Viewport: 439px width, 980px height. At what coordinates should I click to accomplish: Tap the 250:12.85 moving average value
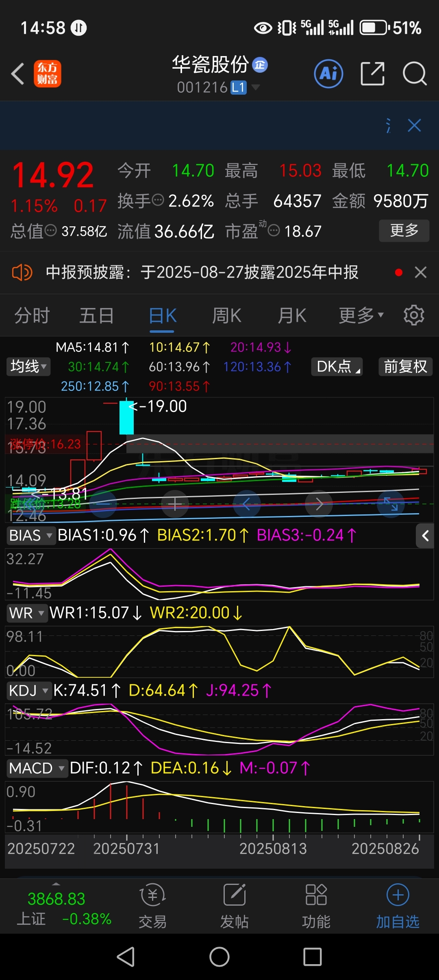(95, 386)
